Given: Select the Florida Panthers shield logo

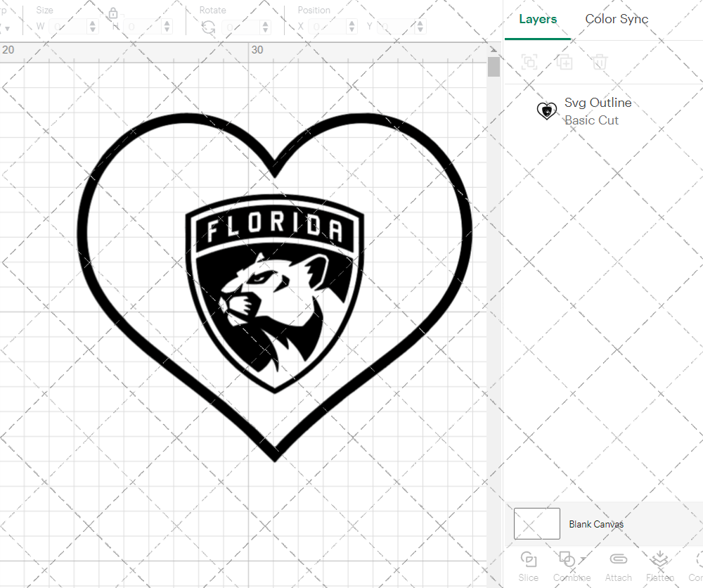Looking at the screenshot, I should [274, 294].
